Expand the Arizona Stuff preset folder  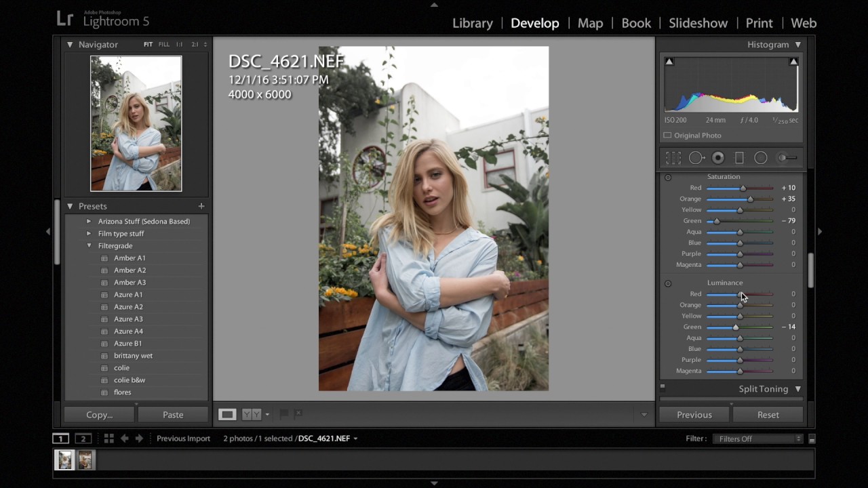pyautogui.click(x=89, y=222)
